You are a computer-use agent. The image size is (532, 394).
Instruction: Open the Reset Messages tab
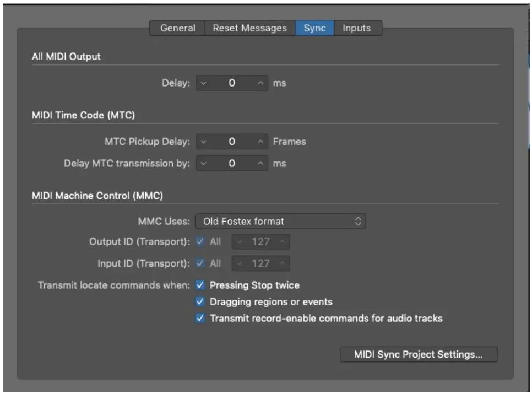click(249, 28)
